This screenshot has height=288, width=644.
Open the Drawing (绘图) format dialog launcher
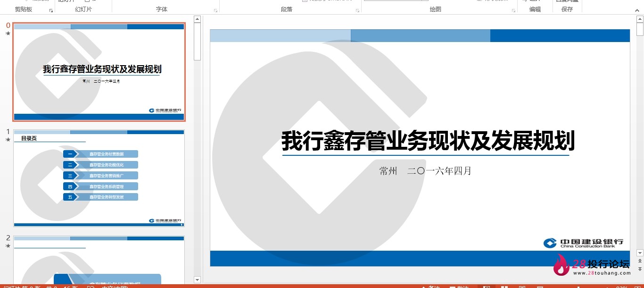[x=513, y=10]
